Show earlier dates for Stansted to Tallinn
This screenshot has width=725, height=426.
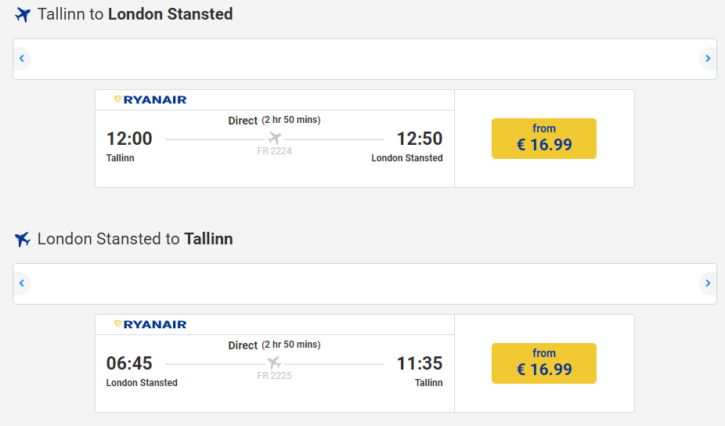click(x=21, y=283)
